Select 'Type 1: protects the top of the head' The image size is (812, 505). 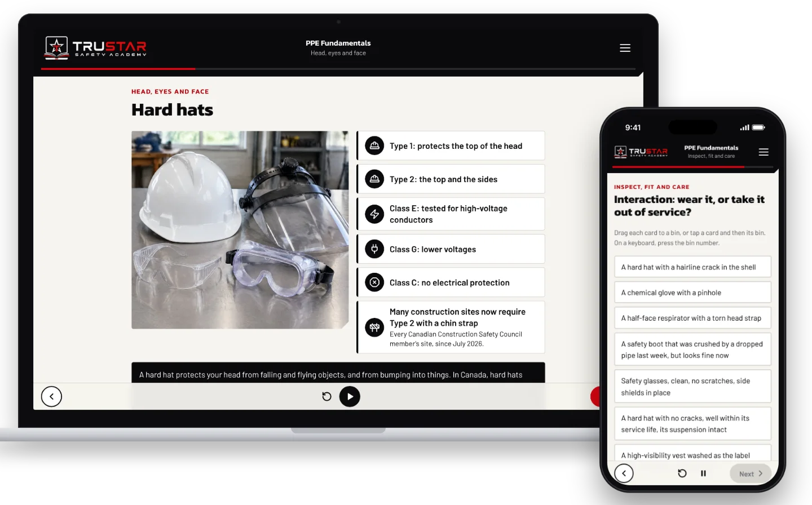tap(451, 146)
